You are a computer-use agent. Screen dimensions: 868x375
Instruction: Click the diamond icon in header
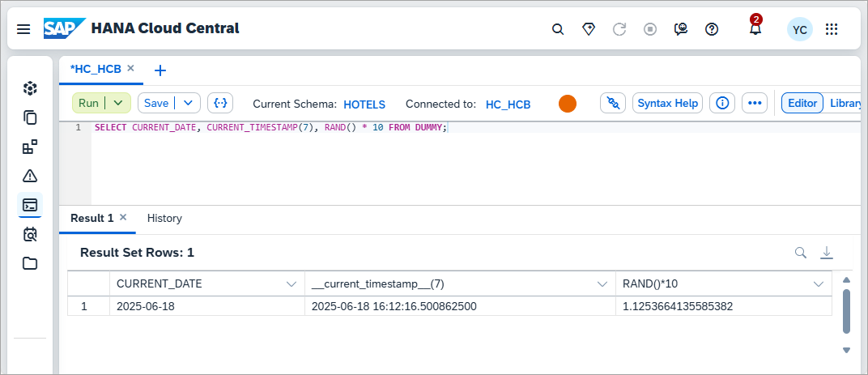[x=589, y=29]
